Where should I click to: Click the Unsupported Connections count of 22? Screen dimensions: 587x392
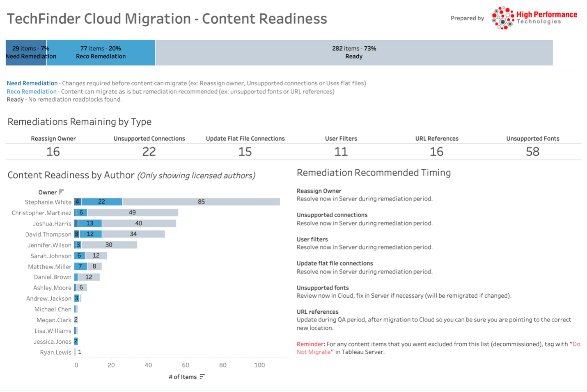point(149,152)
